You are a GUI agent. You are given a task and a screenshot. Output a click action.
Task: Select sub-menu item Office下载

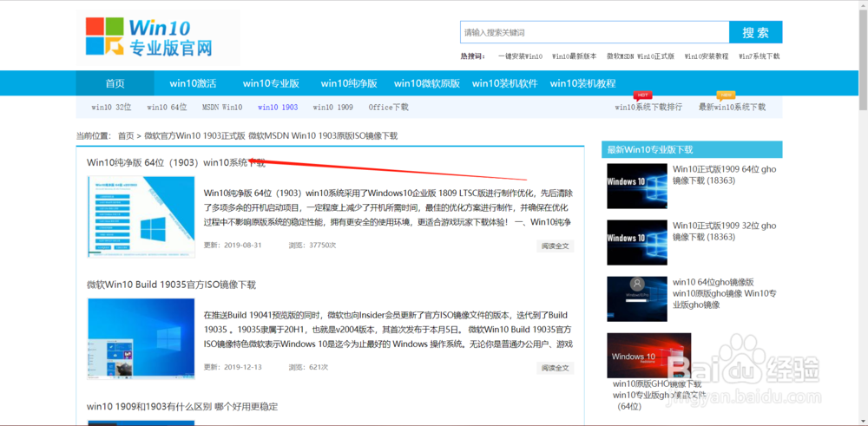pyautogui.click(x=388, y=108)
